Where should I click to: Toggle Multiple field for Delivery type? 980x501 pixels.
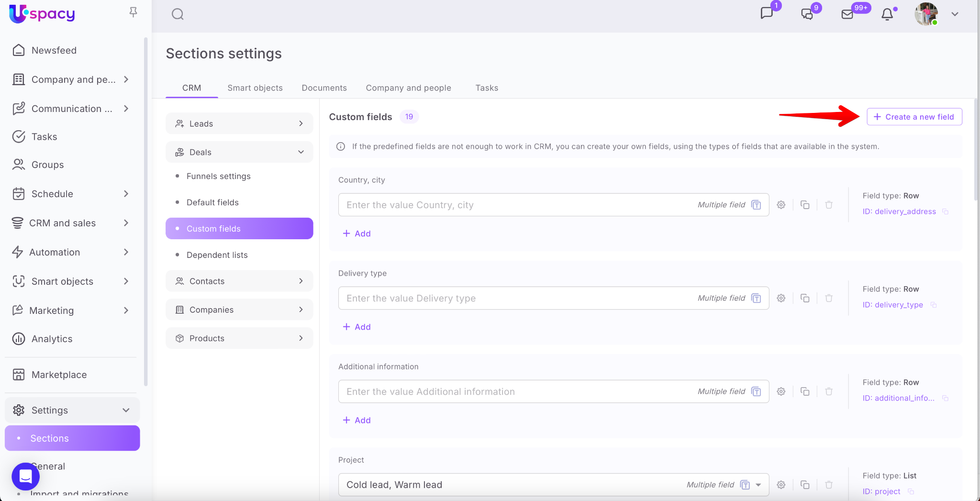(756, 298)
